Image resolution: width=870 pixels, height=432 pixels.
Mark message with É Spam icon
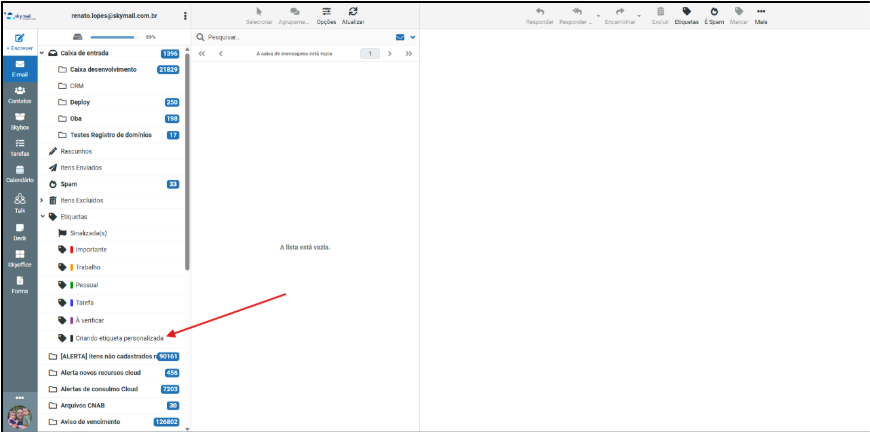coord(713,14)
